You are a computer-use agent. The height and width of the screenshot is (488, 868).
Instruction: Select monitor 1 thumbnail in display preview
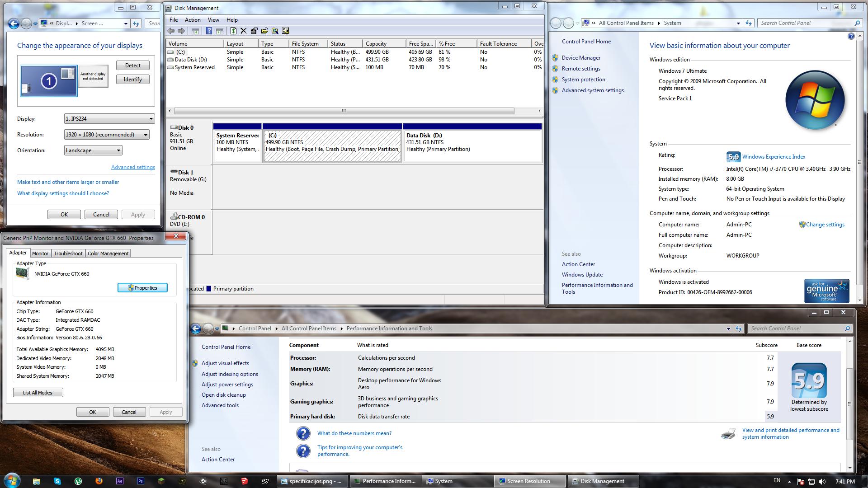pos(49,81)
